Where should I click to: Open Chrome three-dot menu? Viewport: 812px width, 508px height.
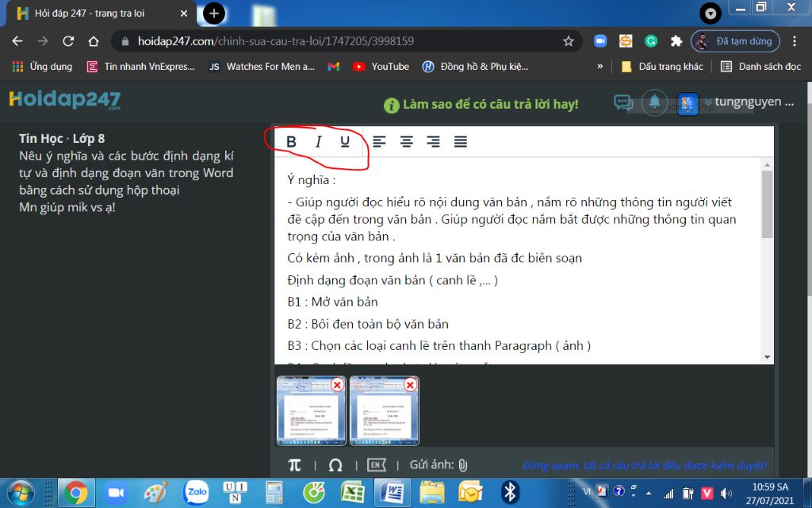click(x=795, y=41)
